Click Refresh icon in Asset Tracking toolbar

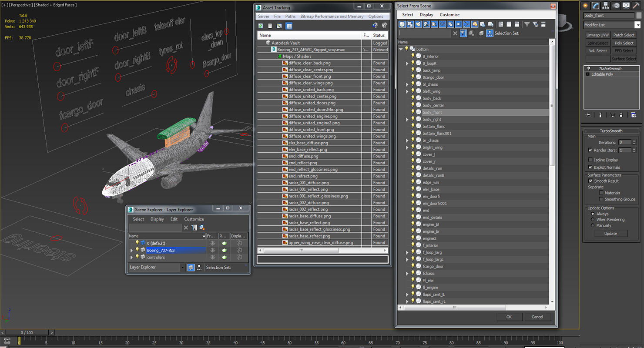coord(261,26)
